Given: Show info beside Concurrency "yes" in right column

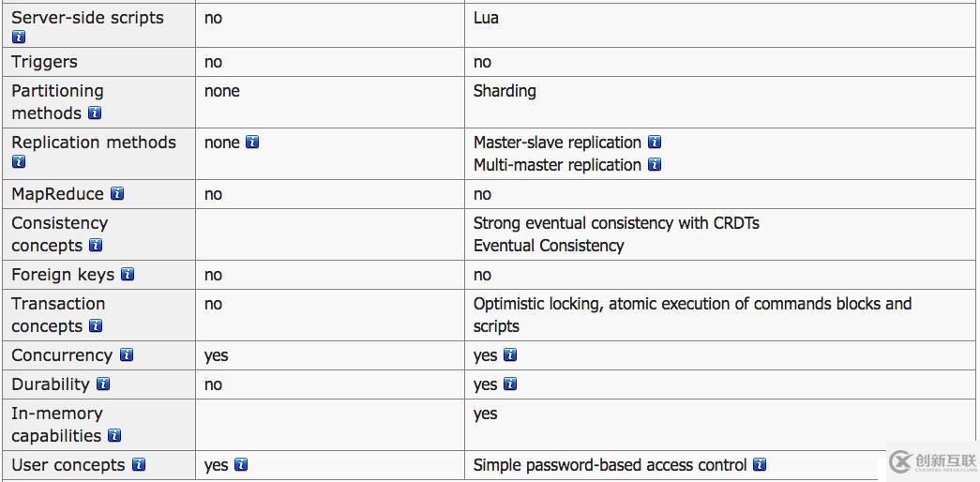Looking at the screenshot, I should [510, 355].
